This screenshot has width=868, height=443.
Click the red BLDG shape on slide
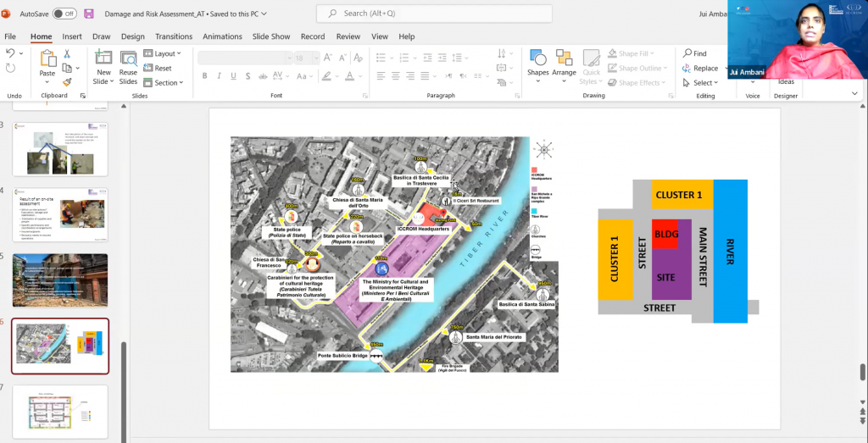point(665,234)
